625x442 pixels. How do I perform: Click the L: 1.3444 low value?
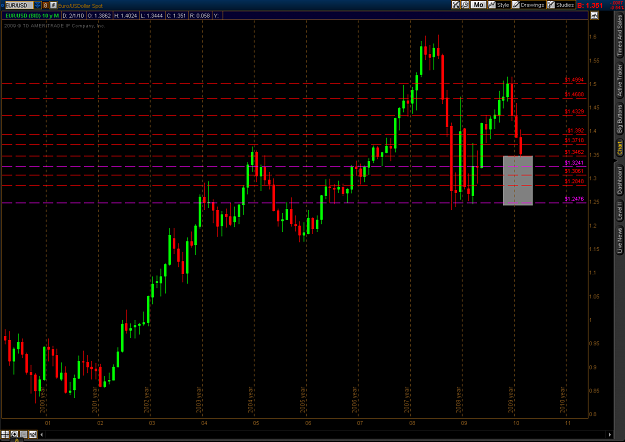tap(152, 16)
